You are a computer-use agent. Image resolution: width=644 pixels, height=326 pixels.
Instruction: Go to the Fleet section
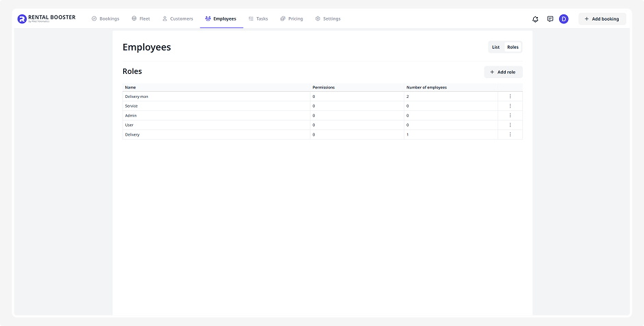coord(140,18)
